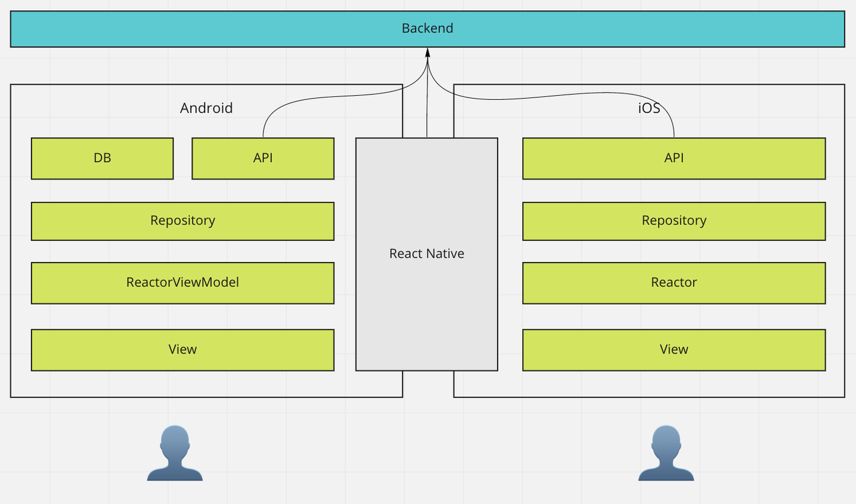The height and width of the screenshot is (504, 856).
Task: Select the Repository block in the iOS container
Action: pyautogui.click(x=674, y=221)
